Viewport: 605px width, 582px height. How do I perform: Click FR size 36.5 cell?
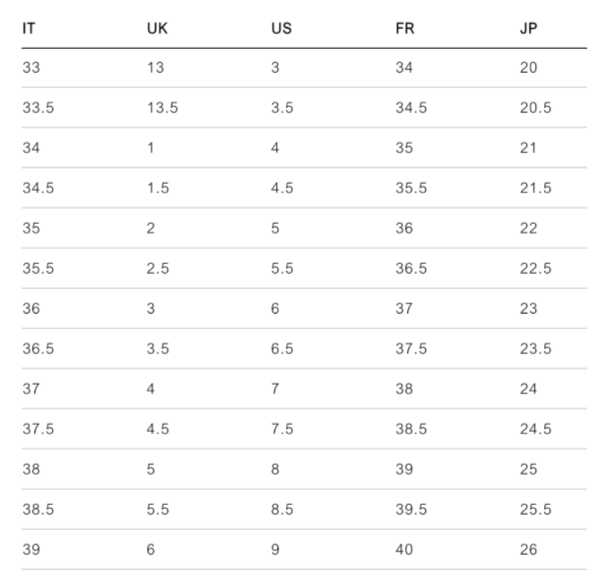pos(411,268)
